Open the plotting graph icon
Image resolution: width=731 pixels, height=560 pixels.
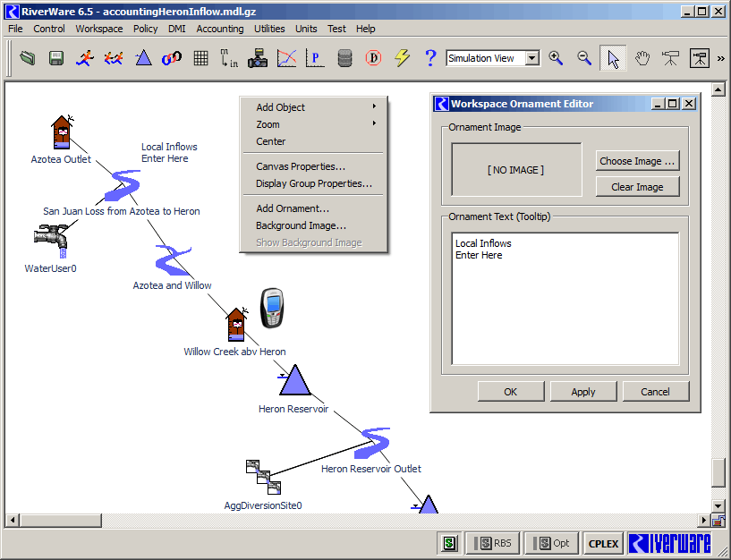coord(286,58)
